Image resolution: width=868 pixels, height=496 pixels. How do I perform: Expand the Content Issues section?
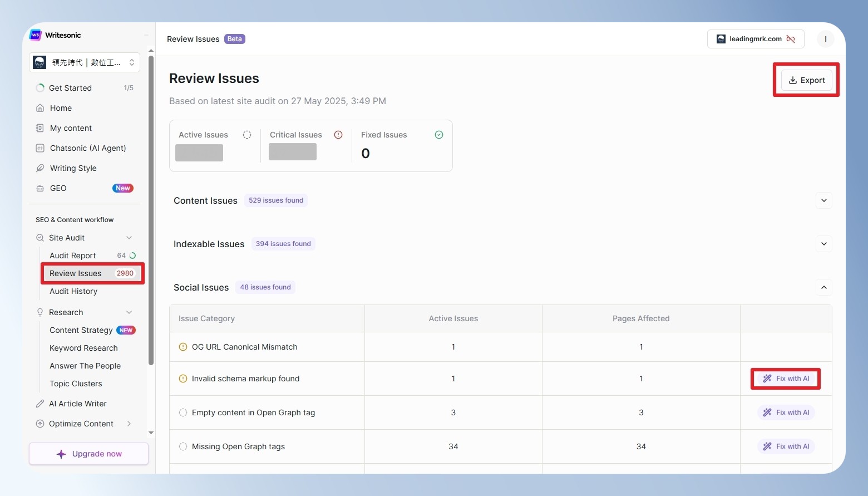point(824,200)
